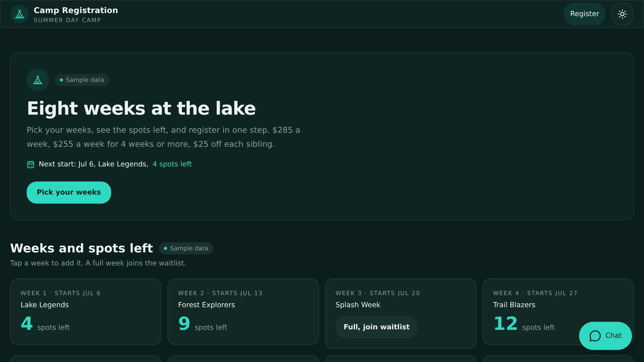Toggle the light theme sun icon
644x362 pixels.
click(622, 14)
